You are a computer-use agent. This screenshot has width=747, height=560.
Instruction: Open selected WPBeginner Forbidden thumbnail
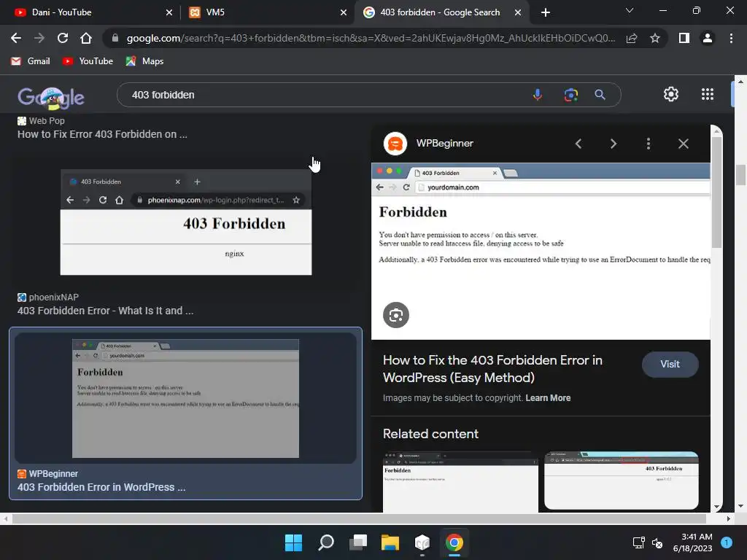tap(185, 398)
